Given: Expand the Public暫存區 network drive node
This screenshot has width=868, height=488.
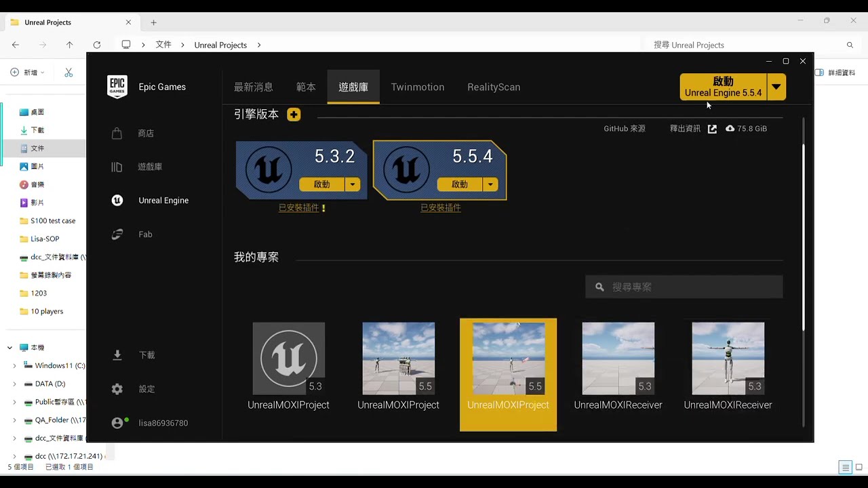Looking at the screenshot, I should point(15,402).
